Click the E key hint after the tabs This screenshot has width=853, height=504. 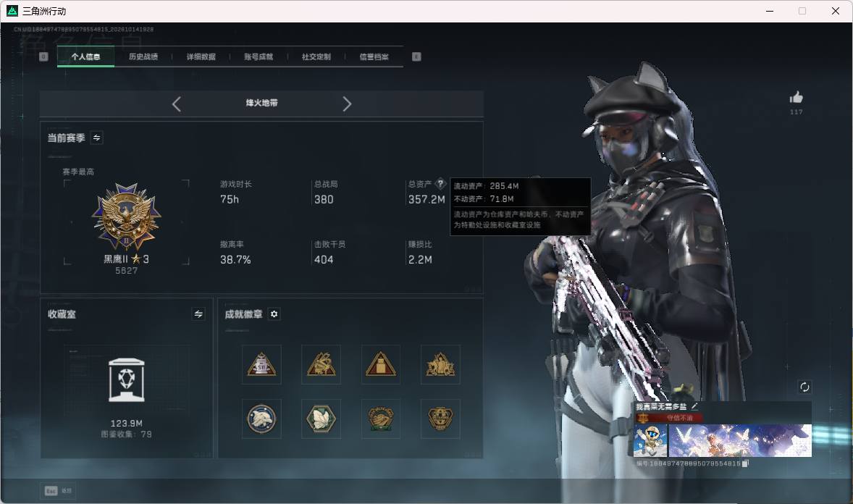point(416,56)
